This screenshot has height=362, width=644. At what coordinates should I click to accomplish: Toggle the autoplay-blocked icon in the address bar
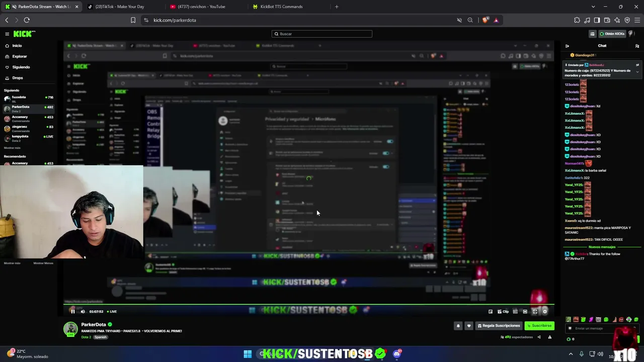459,20
